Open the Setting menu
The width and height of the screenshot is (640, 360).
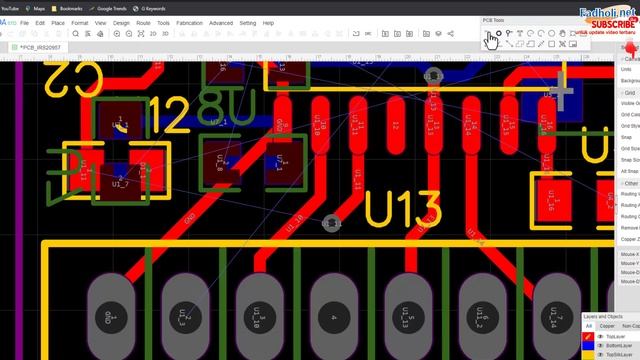tap(248, 23)
